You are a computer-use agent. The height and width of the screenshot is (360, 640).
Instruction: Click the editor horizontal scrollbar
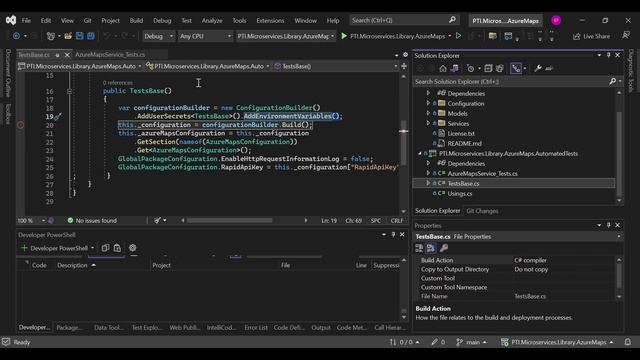click(x=229, y=220)
